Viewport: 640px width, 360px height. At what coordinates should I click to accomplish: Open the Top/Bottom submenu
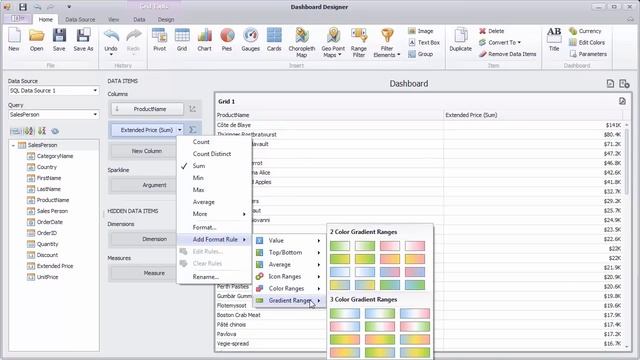click(x=288, y=253)
